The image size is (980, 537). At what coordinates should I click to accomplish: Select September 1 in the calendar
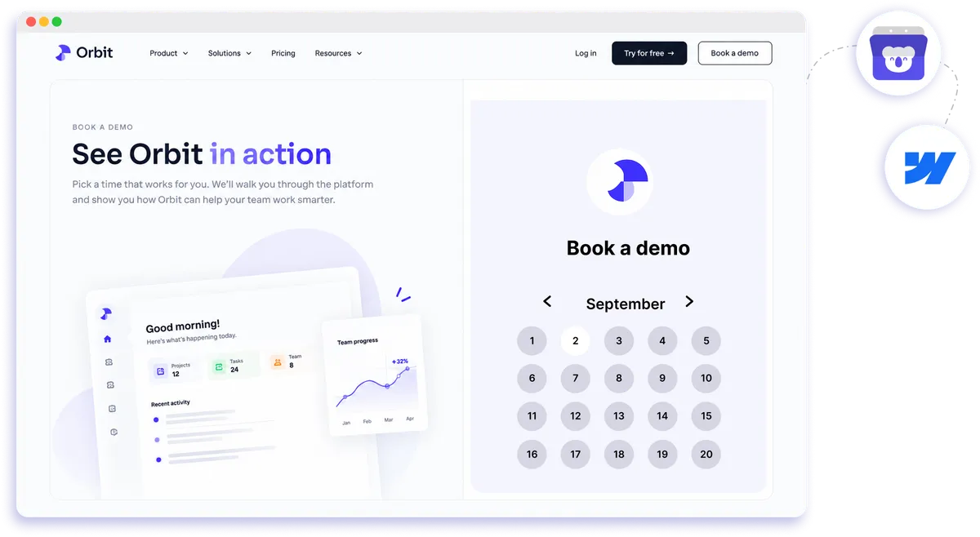(532, 341)
